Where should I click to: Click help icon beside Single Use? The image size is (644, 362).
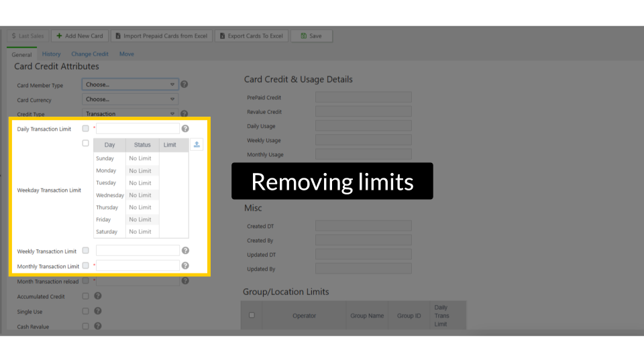point(98,311)
